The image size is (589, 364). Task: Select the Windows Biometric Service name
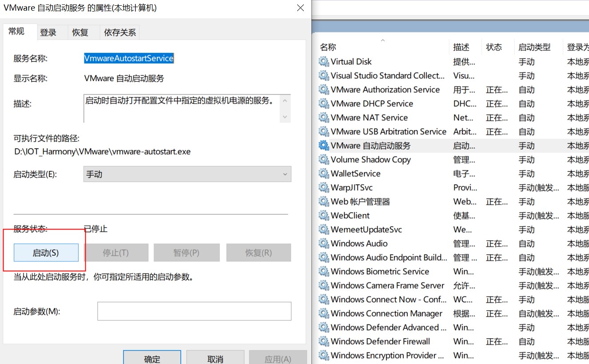[380, 271]
